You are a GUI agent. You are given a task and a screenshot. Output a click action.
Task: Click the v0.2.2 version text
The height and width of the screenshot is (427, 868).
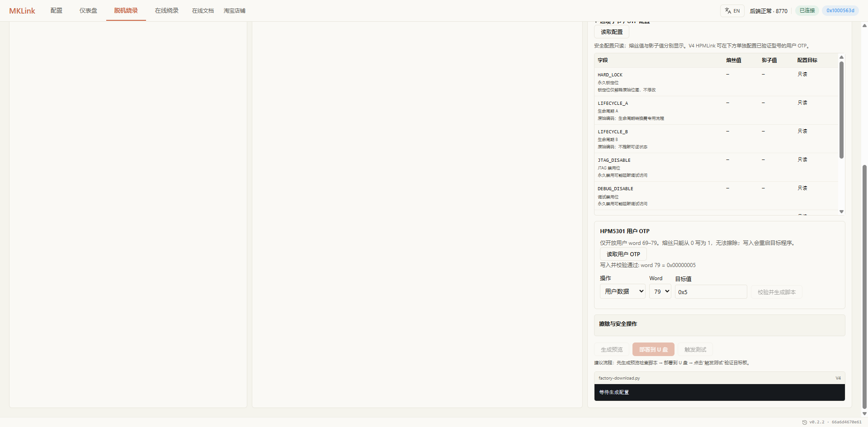click(816, 422)
